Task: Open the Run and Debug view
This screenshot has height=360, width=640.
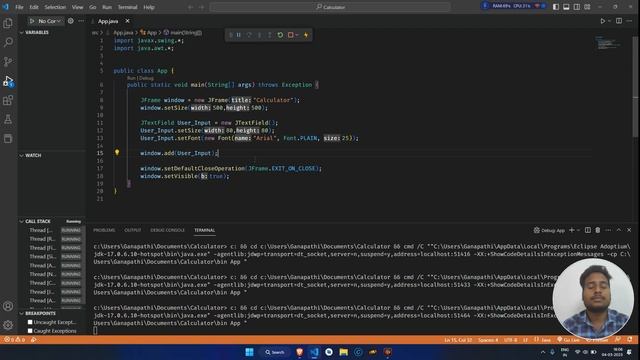Action: pos(8,81)
